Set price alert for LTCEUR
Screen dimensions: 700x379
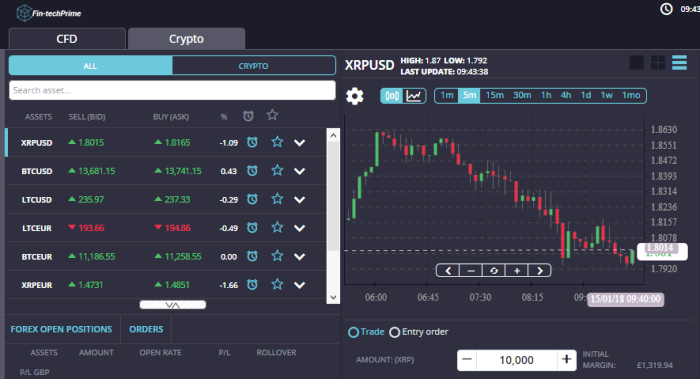tap(252, 228)
